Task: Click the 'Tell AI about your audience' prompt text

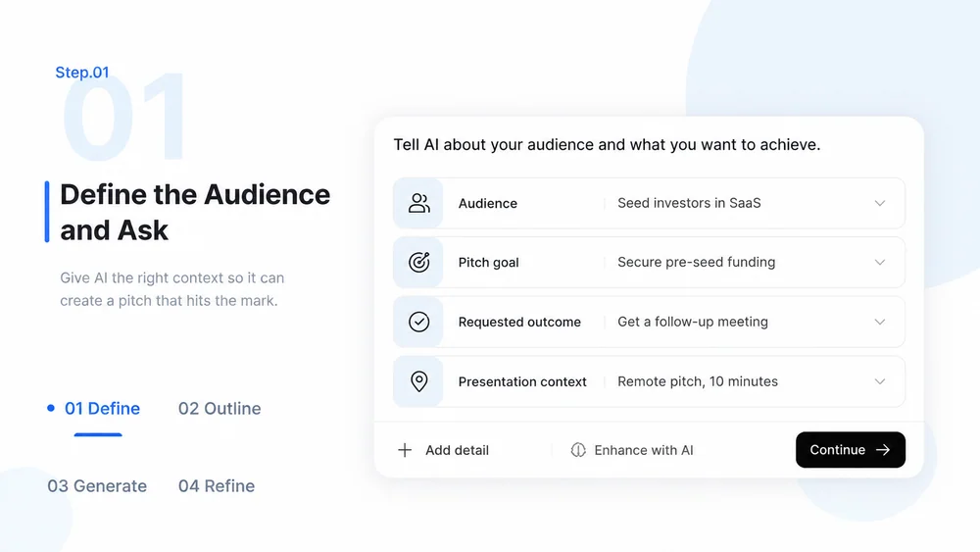Action: 607,144
